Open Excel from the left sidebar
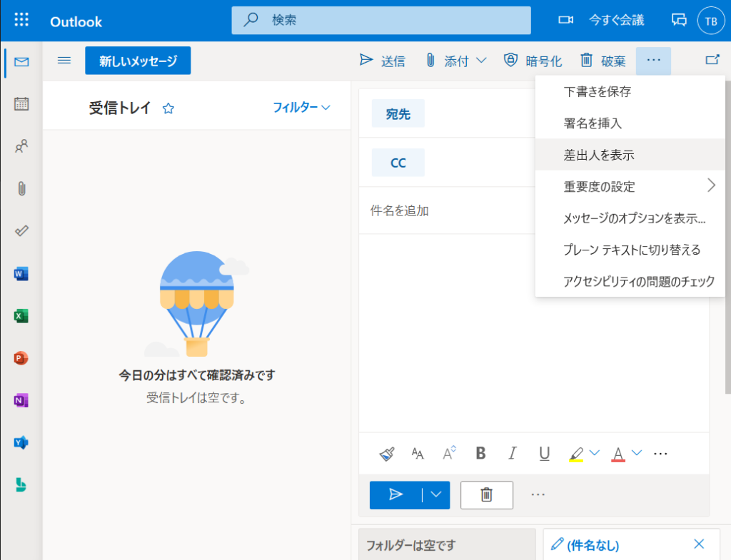The height and width of the screenshot is (560, 731). click(x=21, y=315)
